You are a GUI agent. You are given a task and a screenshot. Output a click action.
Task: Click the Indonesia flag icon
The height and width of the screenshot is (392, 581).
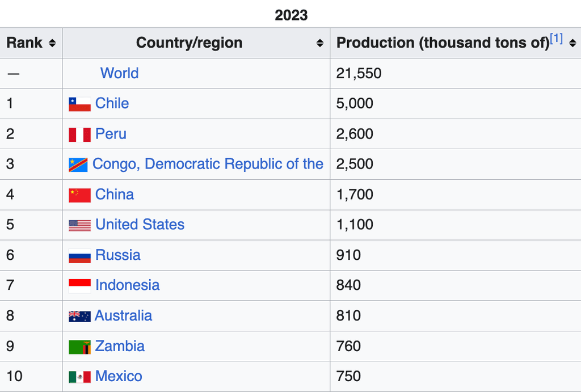(79, 286)
